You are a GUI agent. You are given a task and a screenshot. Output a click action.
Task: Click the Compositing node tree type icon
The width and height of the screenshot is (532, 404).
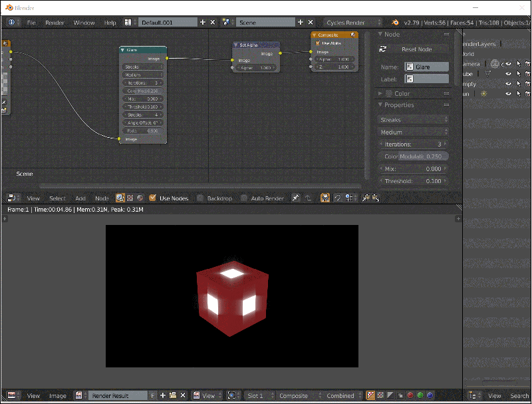[x=120, y=198]
